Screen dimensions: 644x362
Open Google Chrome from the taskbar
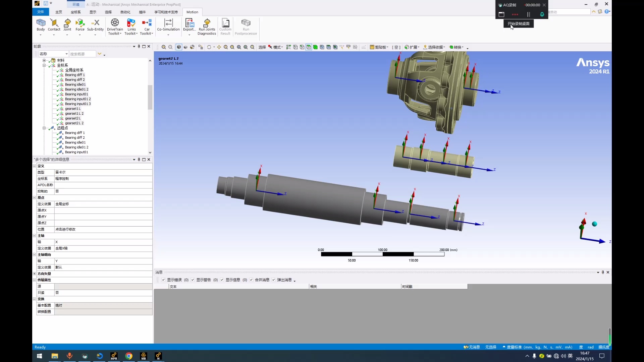pyautogui.click(x=129, y=356)
